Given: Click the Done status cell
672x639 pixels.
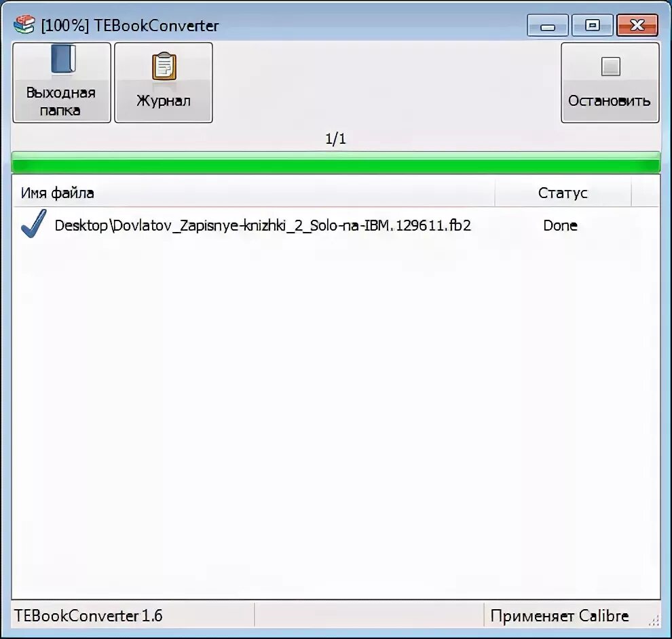Looking at the screenshot, I should pyautogui.click(x=560, y=225).
